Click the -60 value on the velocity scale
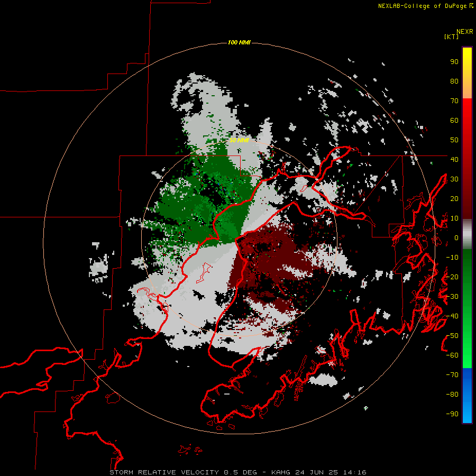The width and height of the screenshot is (476, 476). coord(452,355)
